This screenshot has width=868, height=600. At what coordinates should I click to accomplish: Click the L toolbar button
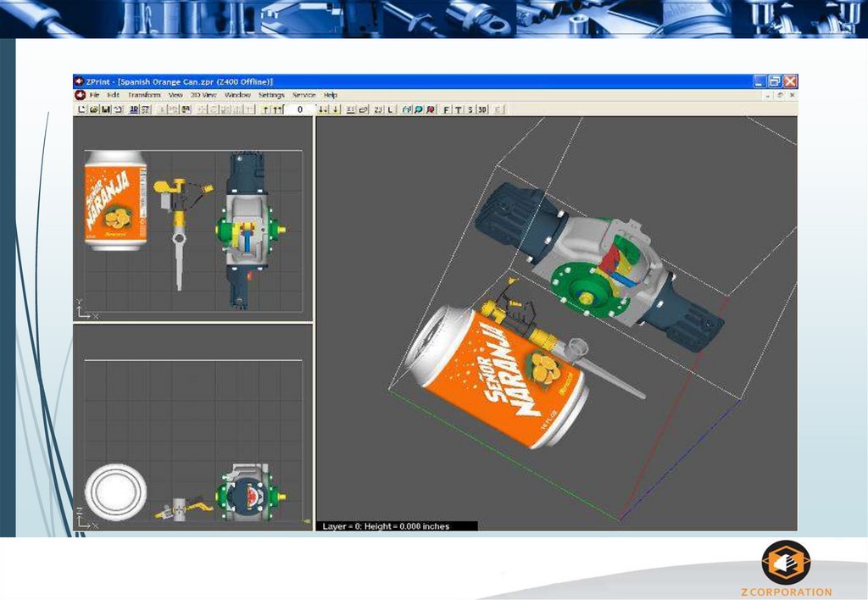pyautogui.click(x=391, y=109)
